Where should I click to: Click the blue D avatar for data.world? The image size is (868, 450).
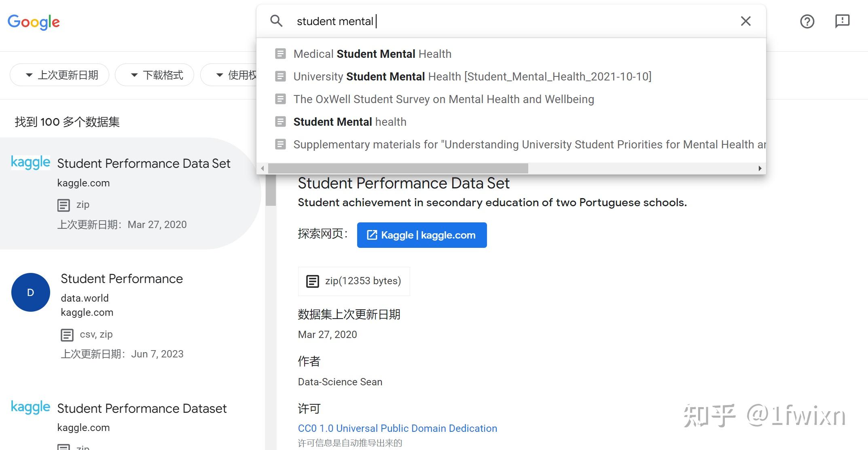click(x=31, y=292)
